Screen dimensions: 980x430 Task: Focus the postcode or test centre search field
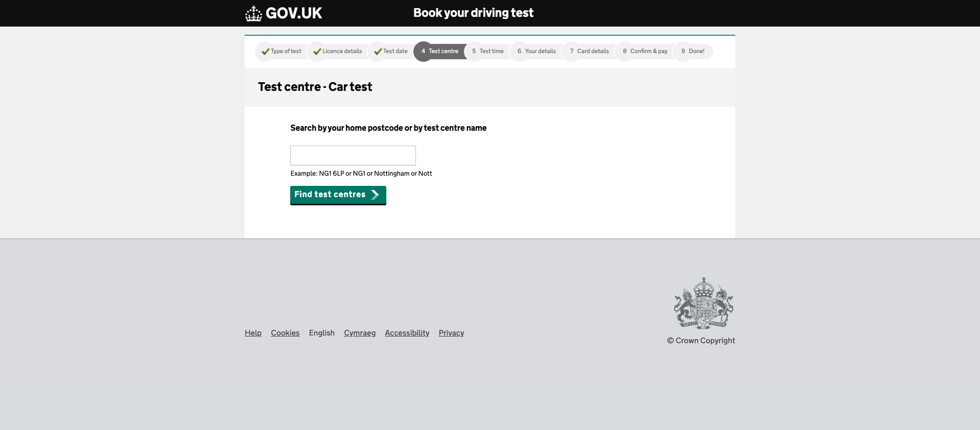(x=353, y=155)
